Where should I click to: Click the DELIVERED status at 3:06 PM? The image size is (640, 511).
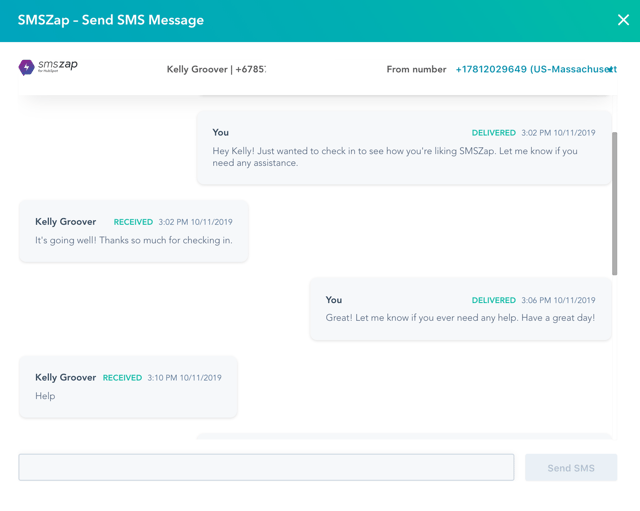[493, 300]
